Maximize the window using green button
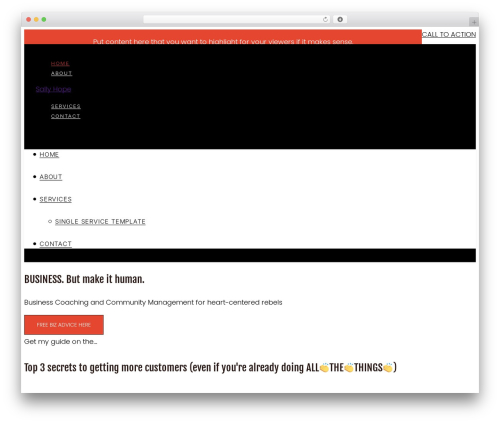The image size is (500, 423). pyautogui.click(x=44, y=19)
